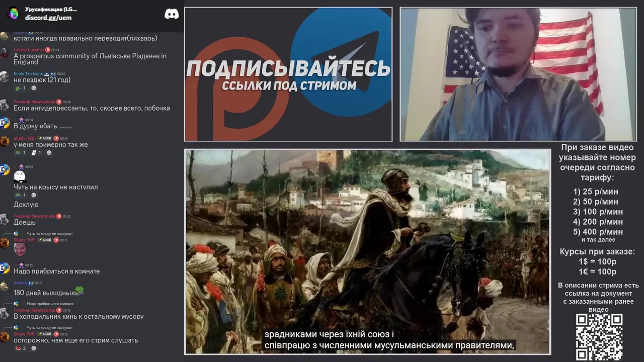644x362 pixels.
Task: Click avatar next to 'Надо прибраться в комнате'
Action: (x=4, y=267)
